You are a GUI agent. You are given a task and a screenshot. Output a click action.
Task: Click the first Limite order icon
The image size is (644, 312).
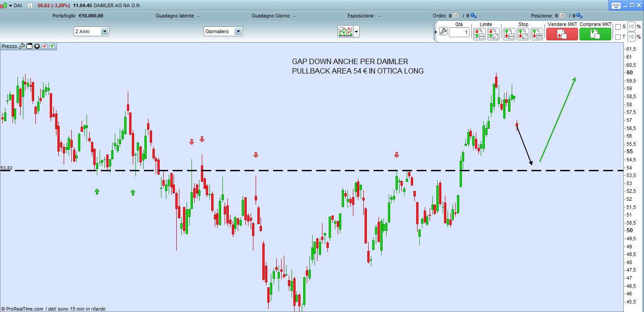(x=479, y=34)
